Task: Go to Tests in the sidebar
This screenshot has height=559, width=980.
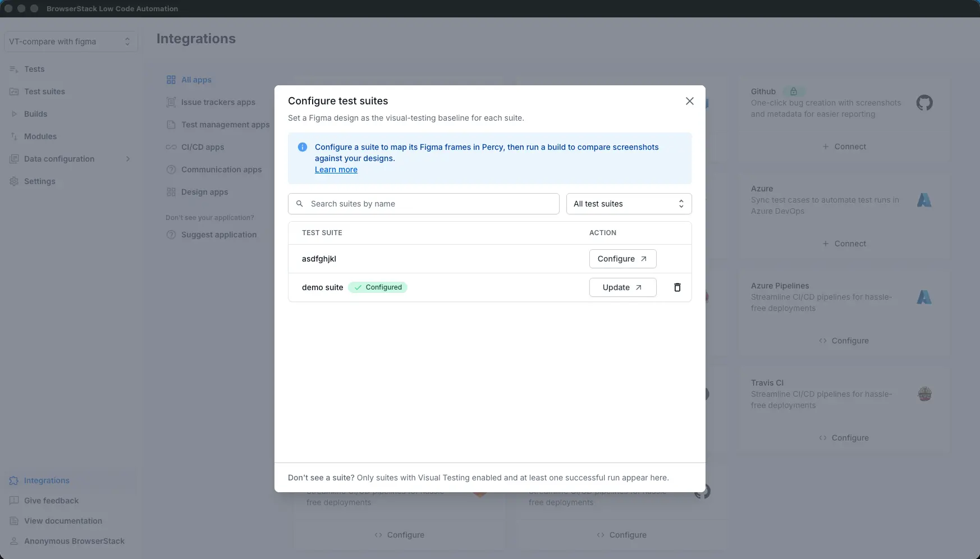Action: [34, 69]
